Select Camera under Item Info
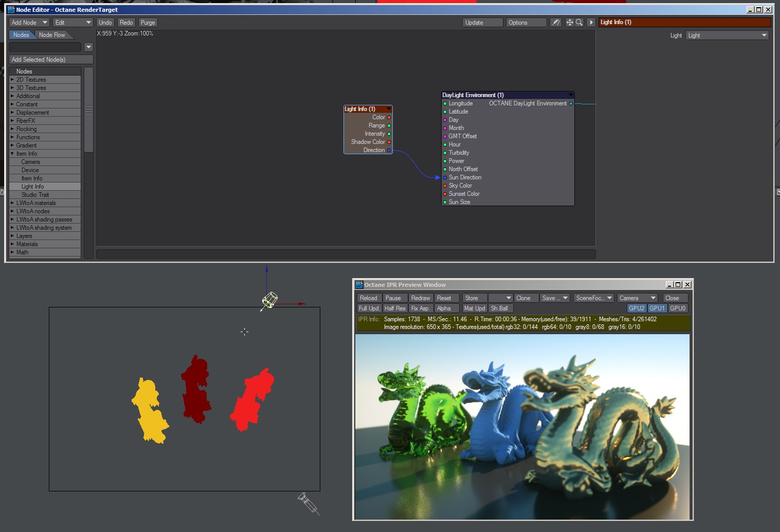This screenshot has width=780, height=532. (45, 162)
